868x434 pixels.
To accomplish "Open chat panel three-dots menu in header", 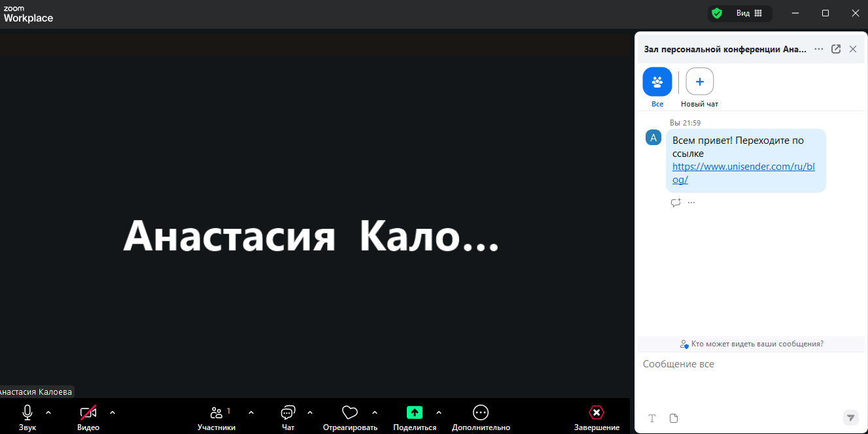I will pyautogui.click(x=819, y=49).
